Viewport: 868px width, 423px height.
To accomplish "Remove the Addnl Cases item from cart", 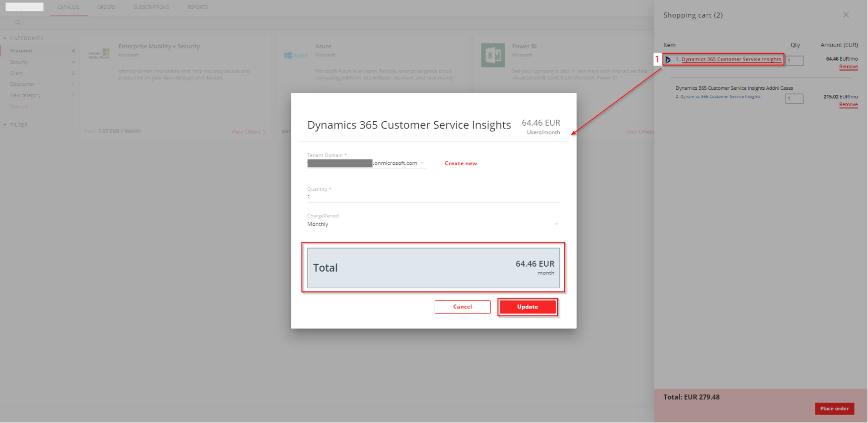I will pos(848,105).
